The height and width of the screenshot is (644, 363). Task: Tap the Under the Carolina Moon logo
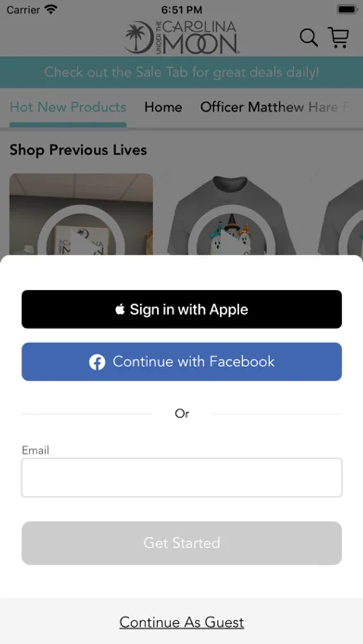click(x=182, y=38)
